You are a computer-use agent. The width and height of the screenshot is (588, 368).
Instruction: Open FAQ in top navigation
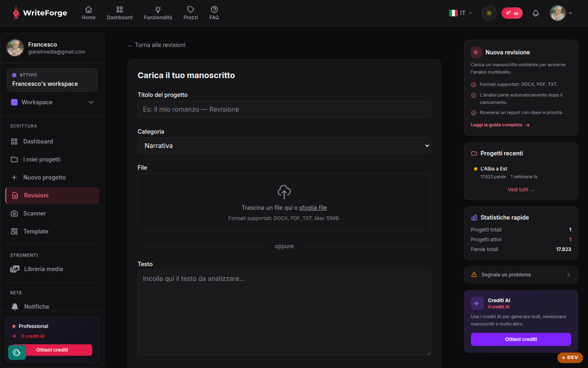[x=214, y=13]
